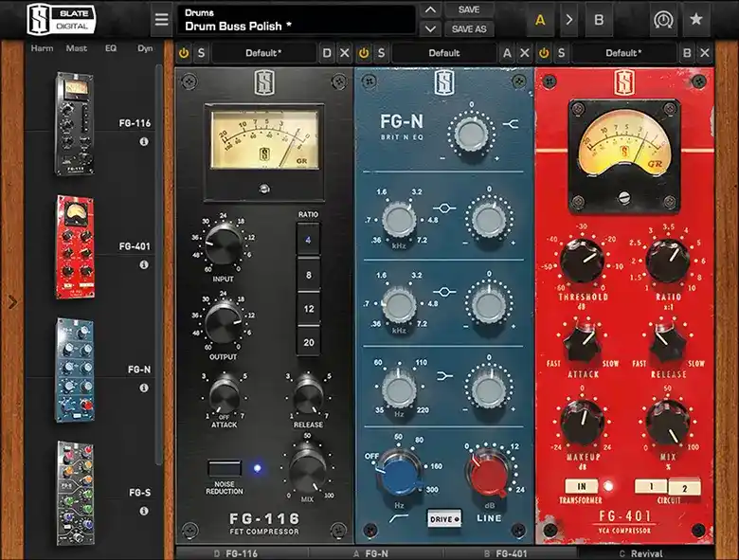
Task: Set FG-116 ratio to 8
Action: point(308,275)
